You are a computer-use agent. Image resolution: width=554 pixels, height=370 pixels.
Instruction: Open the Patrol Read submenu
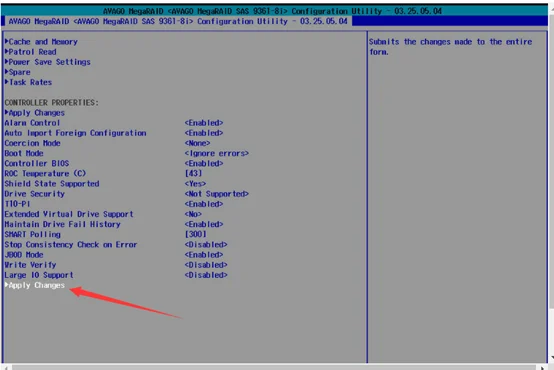30,52
